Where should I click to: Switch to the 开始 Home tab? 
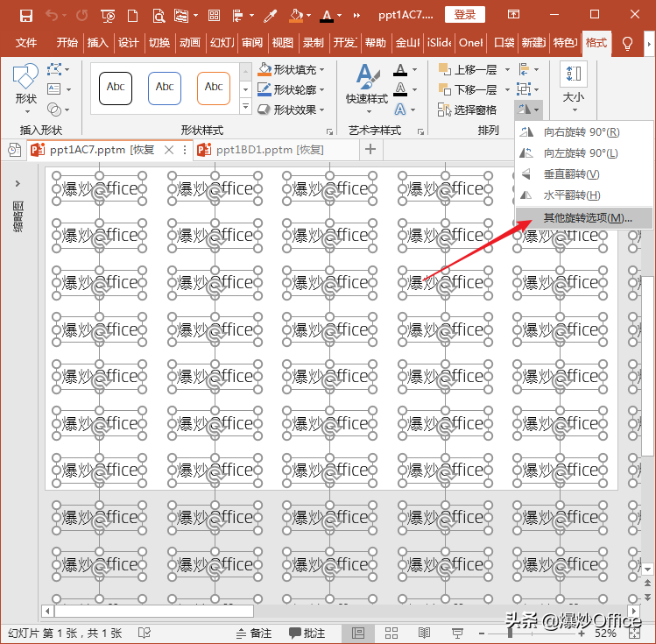(67, 43)
